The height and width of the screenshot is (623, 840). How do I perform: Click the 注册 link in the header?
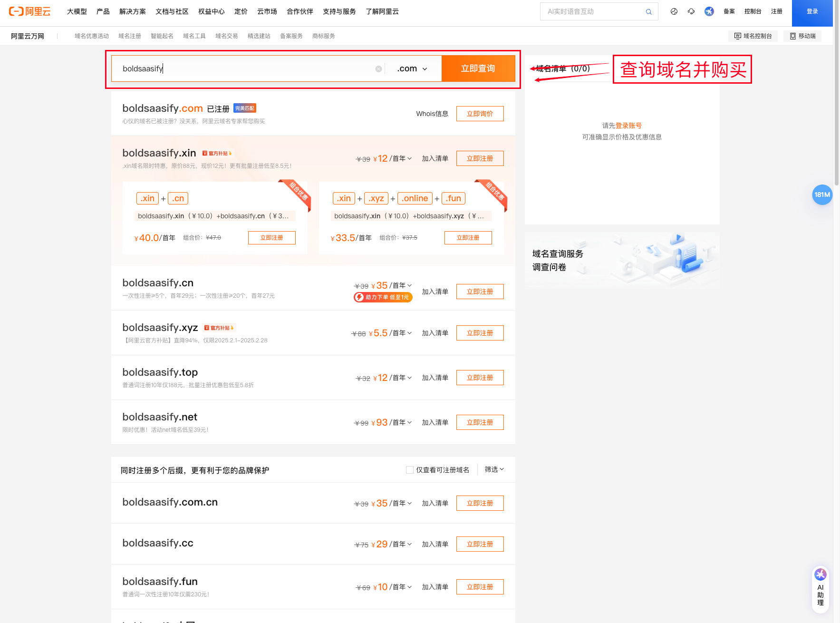point(777,11)
